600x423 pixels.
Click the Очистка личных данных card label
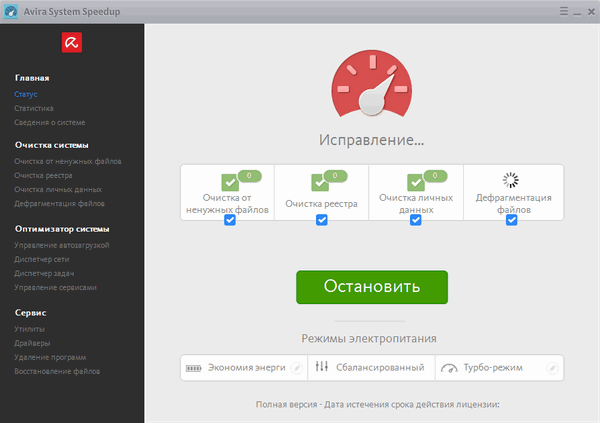click(416, 204)
